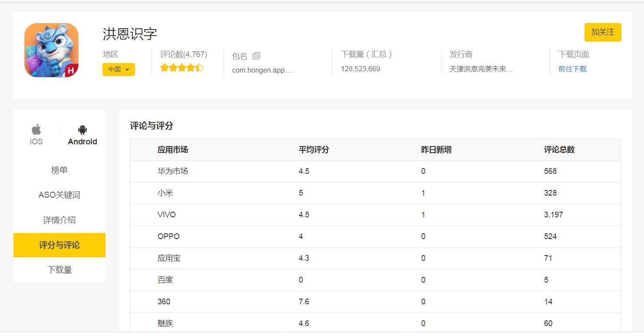Click the package name com.hongen.app....
The image size is (644, 336).
click(x=263, y=70)
